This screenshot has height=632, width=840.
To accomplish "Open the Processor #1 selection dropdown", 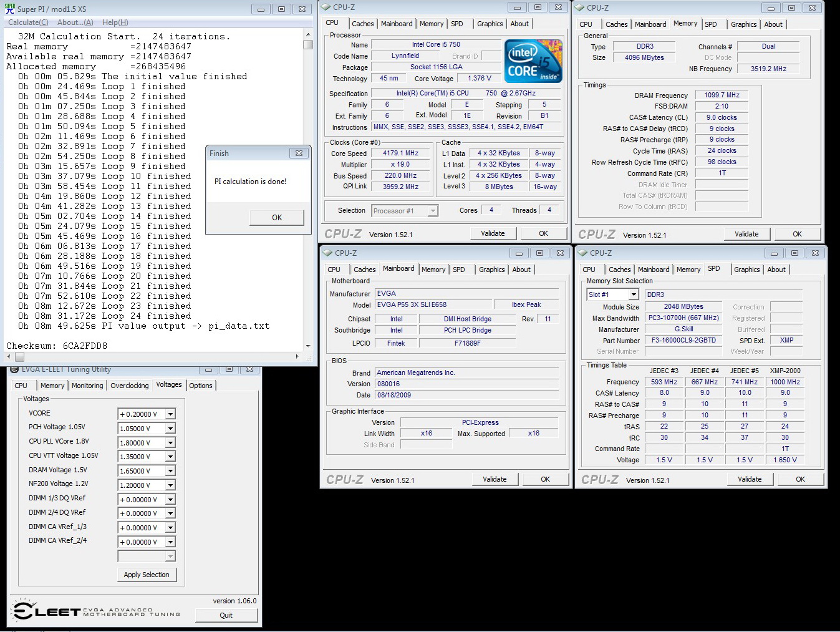I will click(433, 211).
